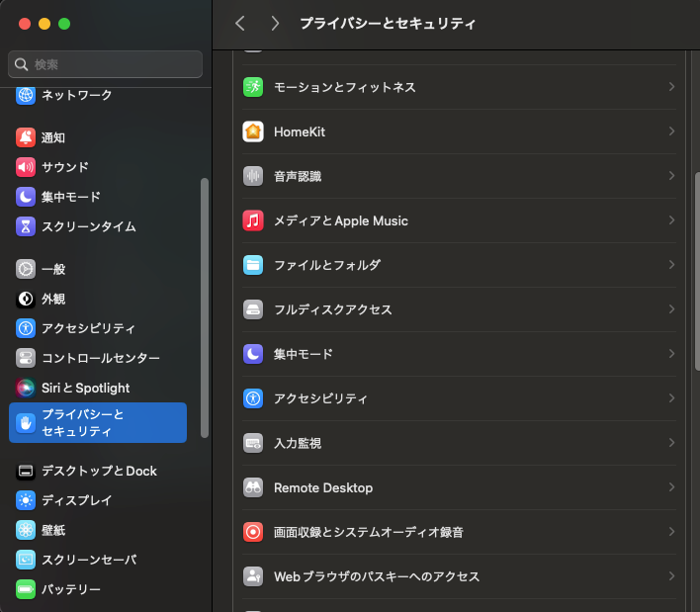Click the Screen Time hourglass icon
Screen dimensions: 700x612
[26, 226]
